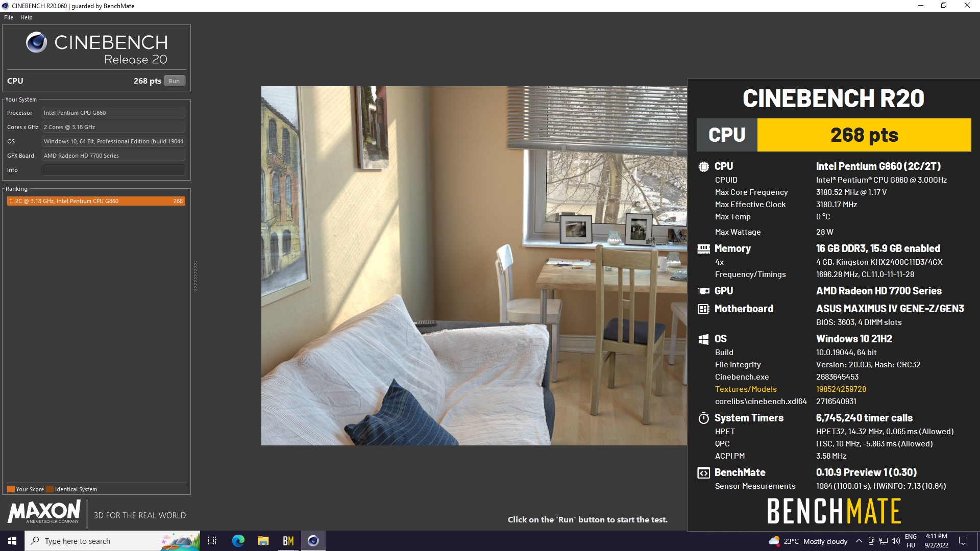Show hidden system tray icons

point(859,541)
